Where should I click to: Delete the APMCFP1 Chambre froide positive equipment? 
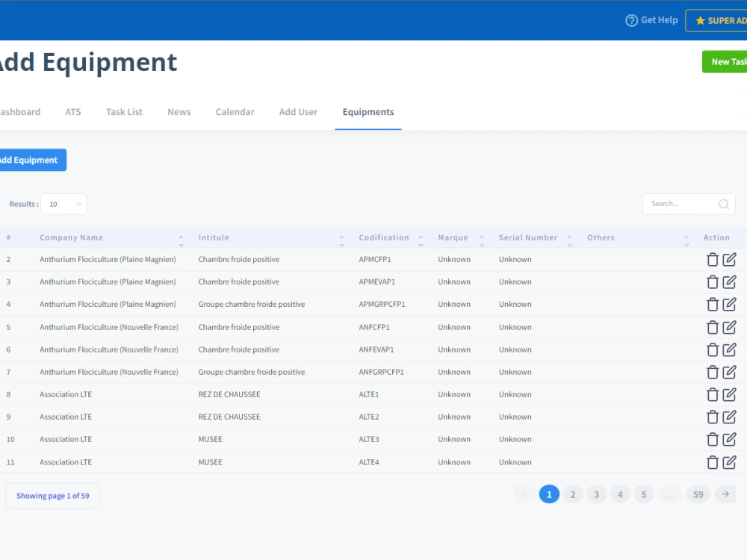[713, 259]
